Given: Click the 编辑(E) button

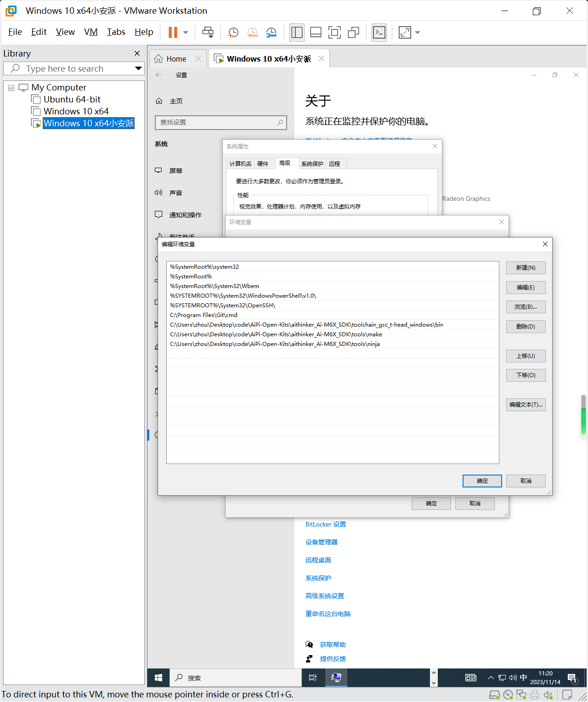Looking at the screenshot, I should 526,288.
